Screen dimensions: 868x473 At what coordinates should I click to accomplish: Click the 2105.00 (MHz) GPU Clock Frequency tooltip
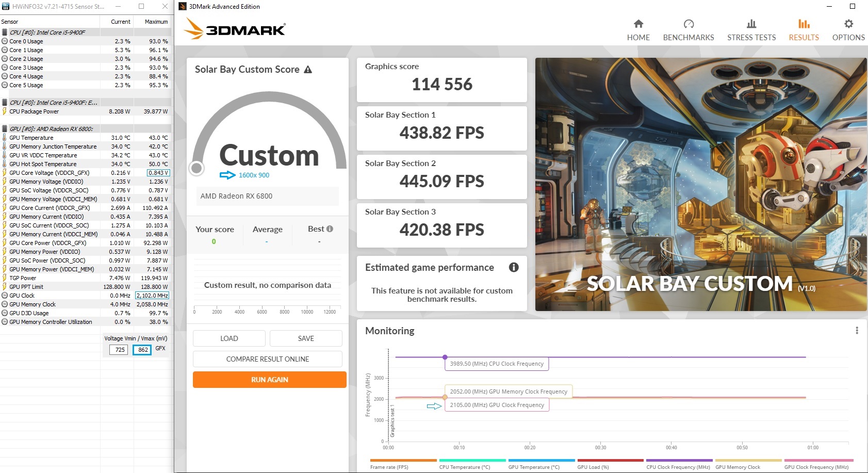[497, 405]
